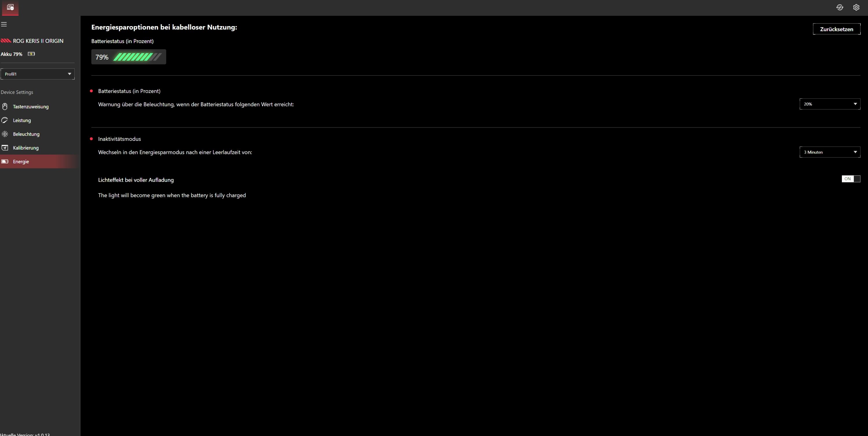868x436 pixels.
Task: Click the device home icon at top-left
Action: pyautogui.click(x=10, y=8)
